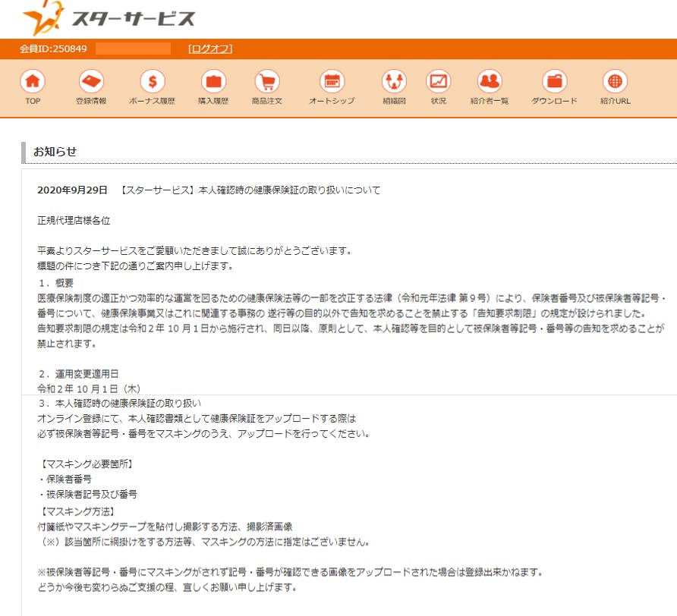The height and width of the screenshot is (616, 677).
Task: Open the 商品注文 shopping cart icon
Action: [x=266, y=81]
